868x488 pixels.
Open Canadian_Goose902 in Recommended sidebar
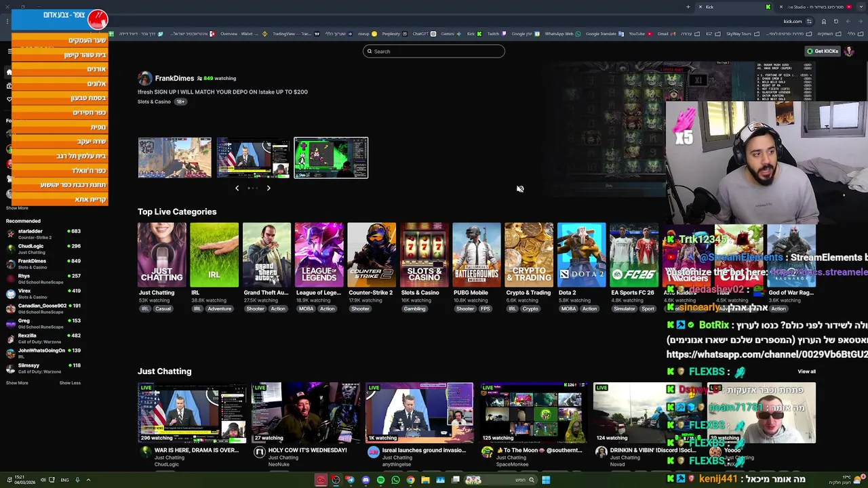click(43, 308)
